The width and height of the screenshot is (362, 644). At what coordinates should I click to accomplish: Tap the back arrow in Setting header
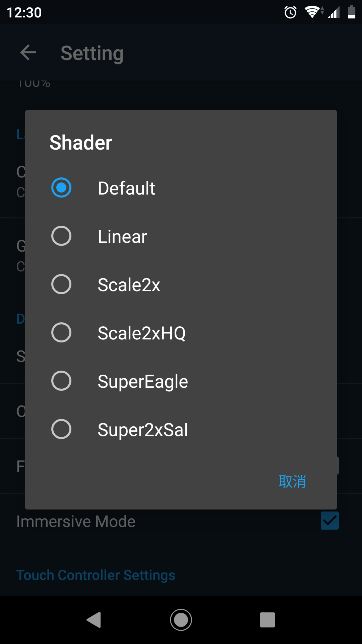28,52
